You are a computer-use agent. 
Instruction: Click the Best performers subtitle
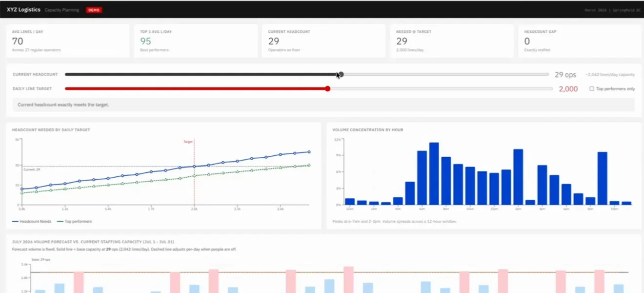(153, 50)
